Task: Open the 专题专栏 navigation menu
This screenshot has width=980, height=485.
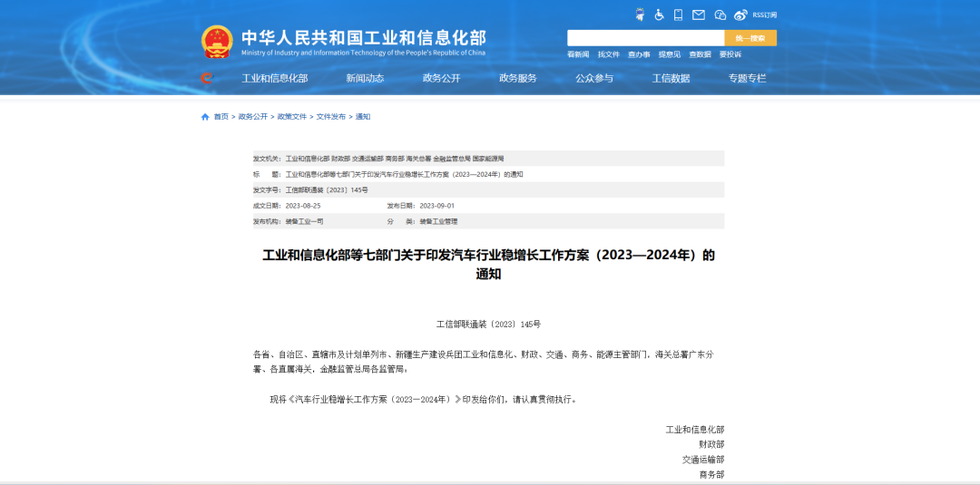Action: coord(747,79)
